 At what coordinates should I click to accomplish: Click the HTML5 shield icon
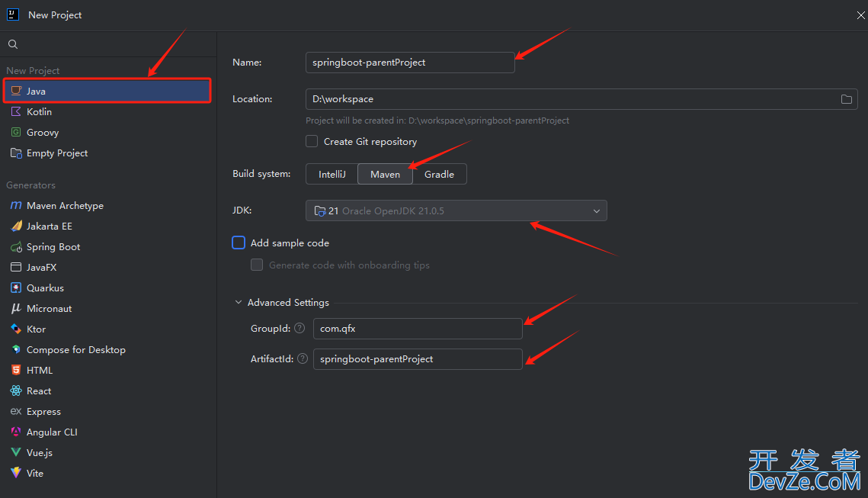coord(16,370)
